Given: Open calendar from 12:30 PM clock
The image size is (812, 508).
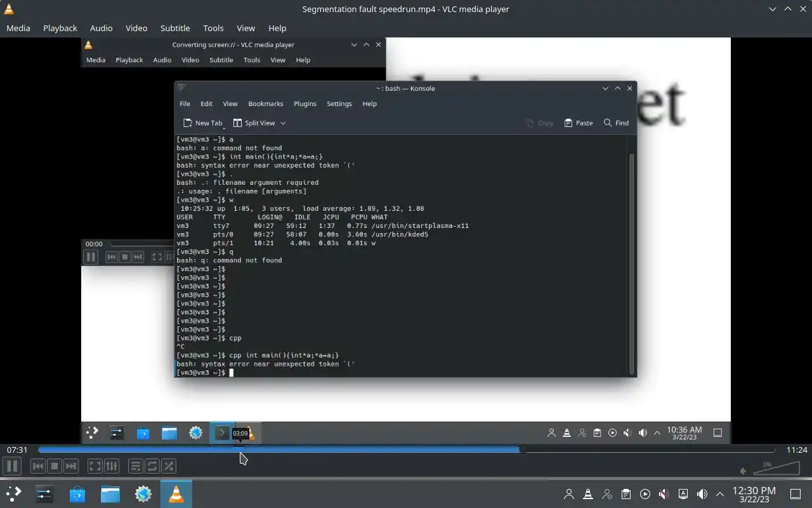Looking at the screenshot, I should 754,494.
